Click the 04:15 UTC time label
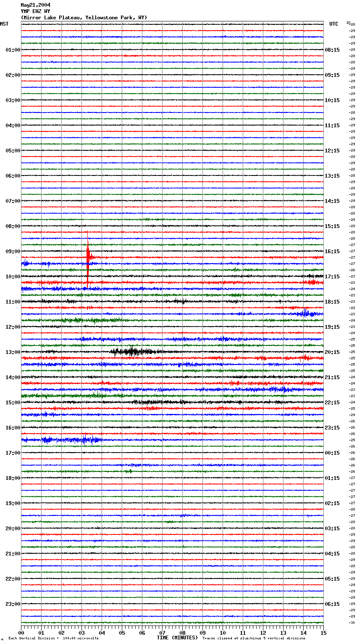Screen dimensions: 357x644 tap(332, 554)
